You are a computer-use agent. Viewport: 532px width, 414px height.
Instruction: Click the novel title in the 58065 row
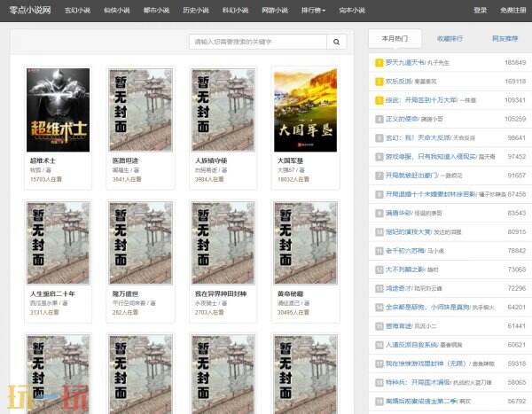coord(418,383)
